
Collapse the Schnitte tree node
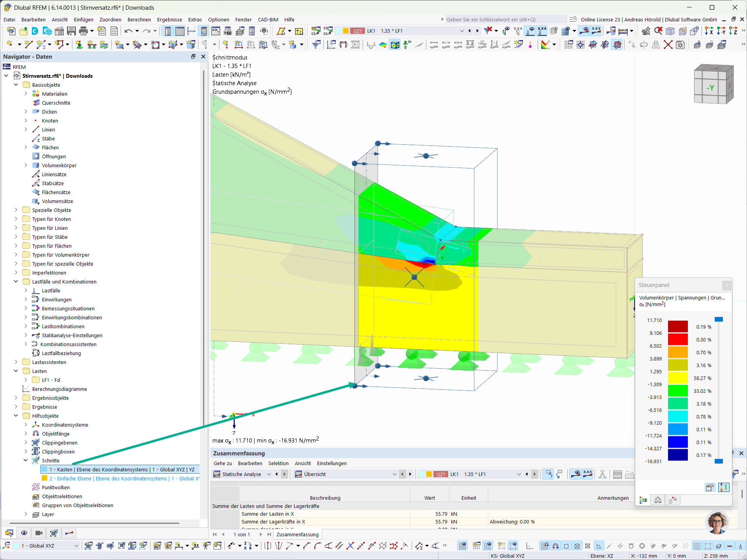(26, 460)
